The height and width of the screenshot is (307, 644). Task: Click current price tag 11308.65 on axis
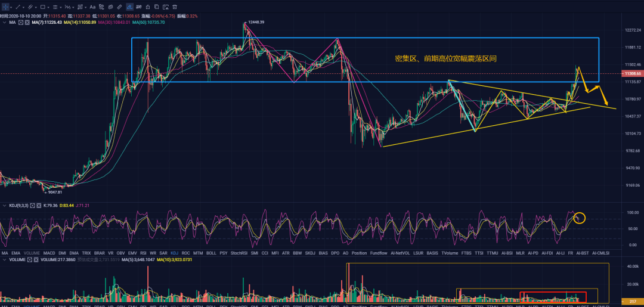tap(633, 73)
